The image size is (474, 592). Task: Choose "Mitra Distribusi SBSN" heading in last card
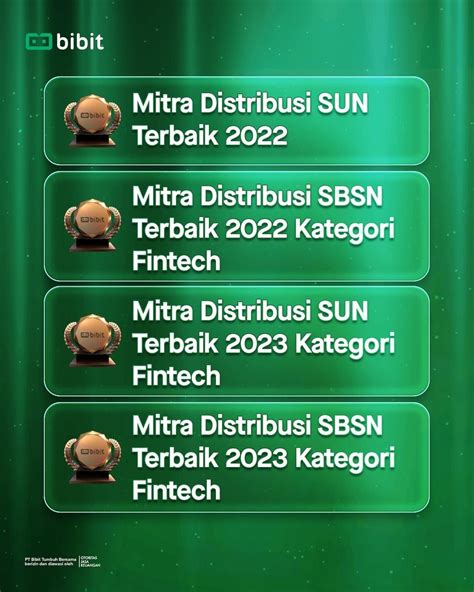[257, 426]
